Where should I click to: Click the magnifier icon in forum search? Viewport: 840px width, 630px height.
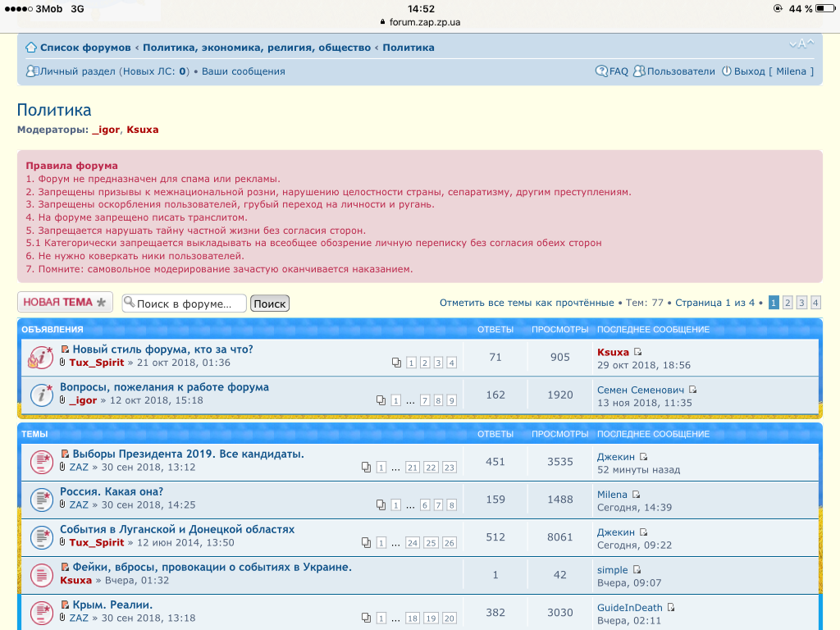129,304
